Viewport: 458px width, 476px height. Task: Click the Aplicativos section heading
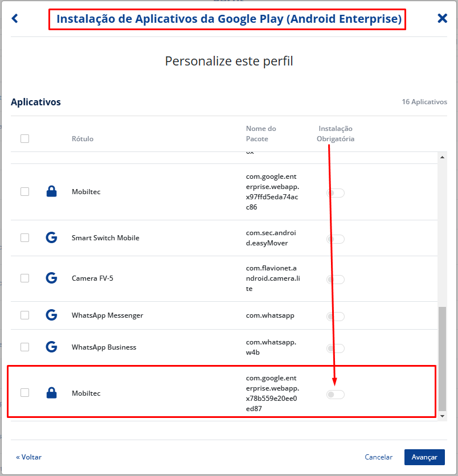36,102
